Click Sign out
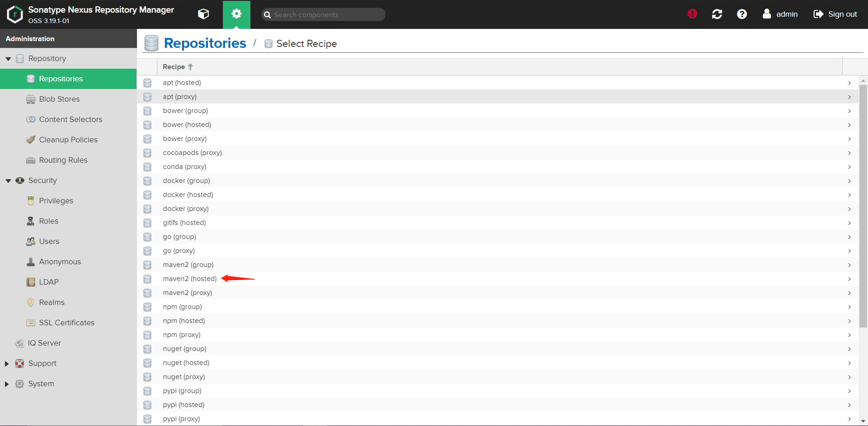 835,14
